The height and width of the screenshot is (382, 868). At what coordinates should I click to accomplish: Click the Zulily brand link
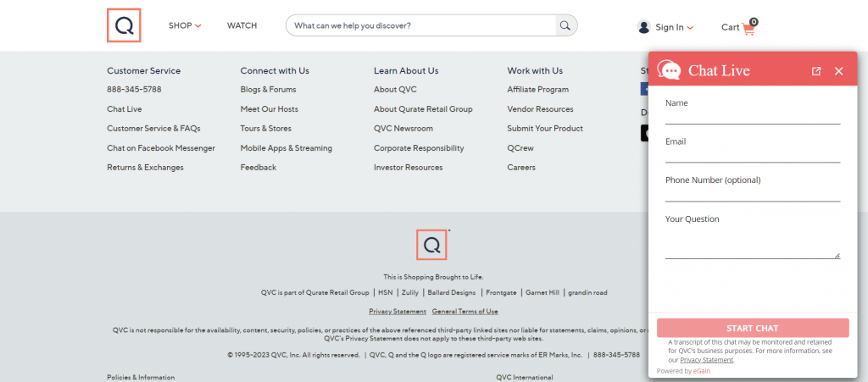point(410,292)
